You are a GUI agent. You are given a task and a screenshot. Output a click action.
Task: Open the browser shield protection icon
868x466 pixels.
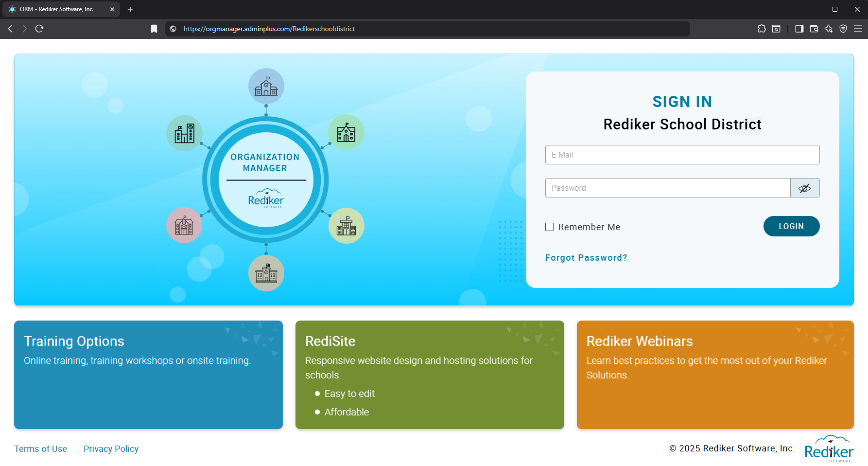click(x=843, y=29)
